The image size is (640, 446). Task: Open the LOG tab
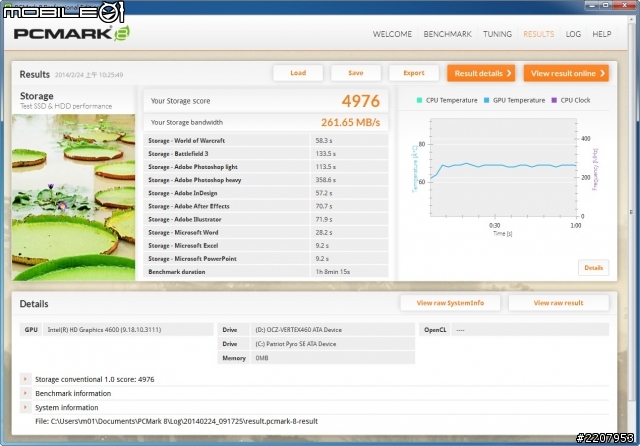tap(573, 34)
